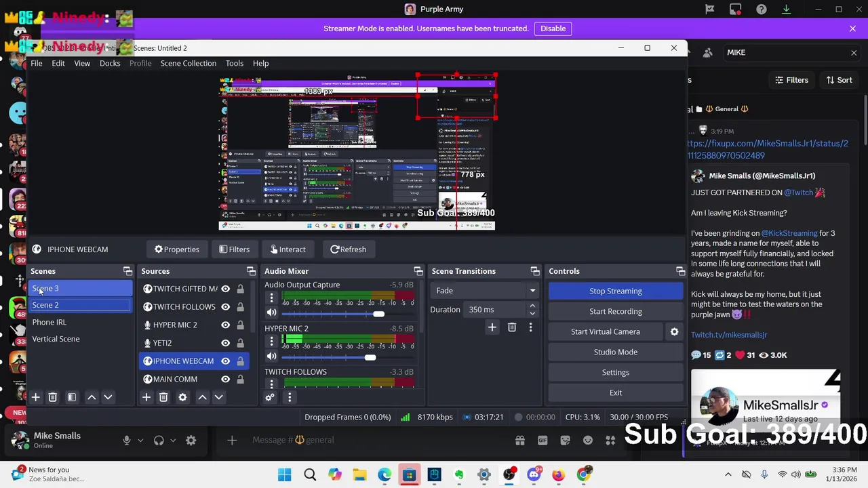Open the Scene Collection menu
Screen dimensions: 868x488
pyautogui.click(x=189, y=63)
